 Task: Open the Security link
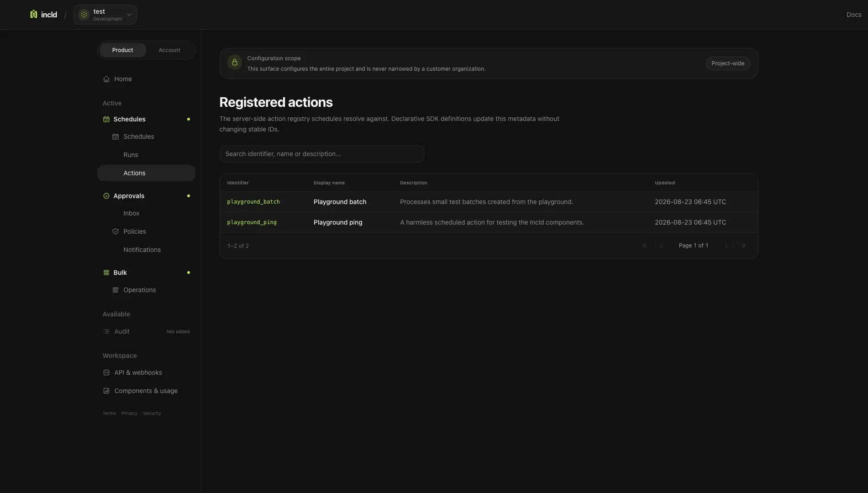(152, 414)
